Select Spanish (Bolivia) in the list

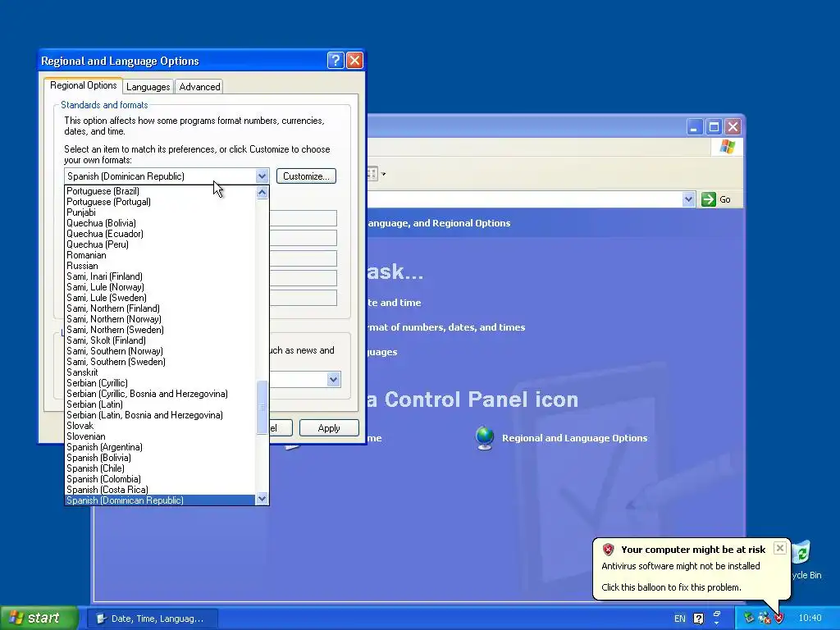(x=160, y=458)
